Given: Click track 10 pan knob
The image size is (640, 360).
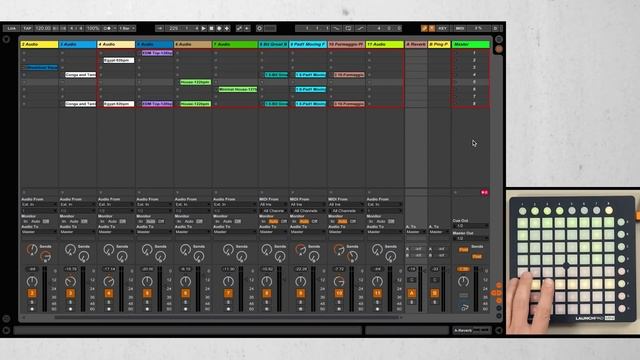Looking at the screenshot, I should click(339, 281).
